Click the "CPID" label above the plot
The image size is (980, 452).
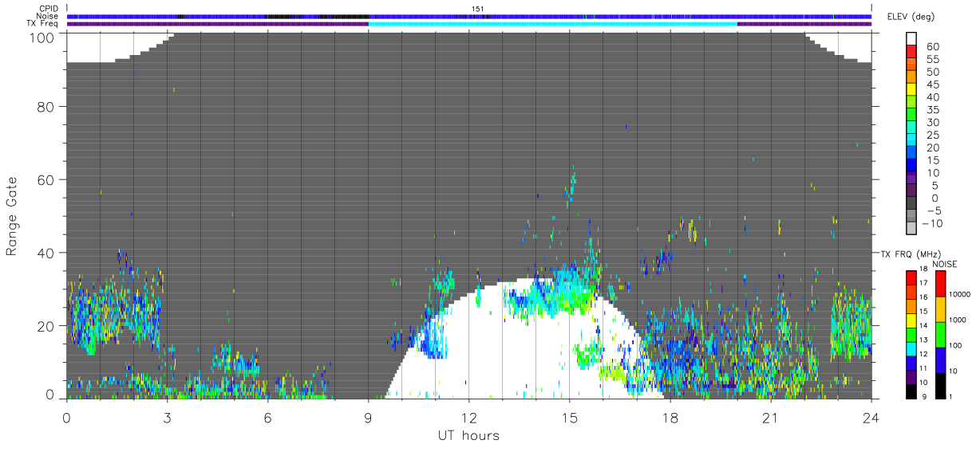(49, 9)
